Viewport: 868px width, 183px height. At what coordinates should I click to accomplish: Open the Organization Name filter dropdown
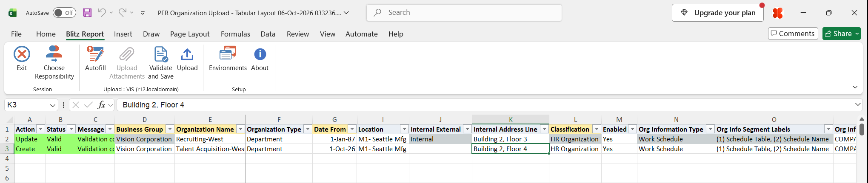click(x=241, y=129)
